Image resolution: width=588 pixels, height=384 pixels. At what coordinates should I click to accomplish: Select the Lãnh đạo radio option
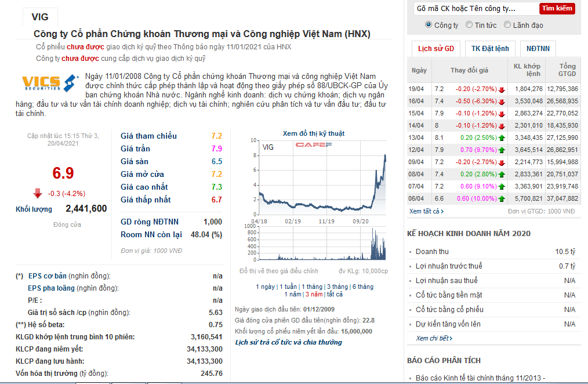(507, 25)
